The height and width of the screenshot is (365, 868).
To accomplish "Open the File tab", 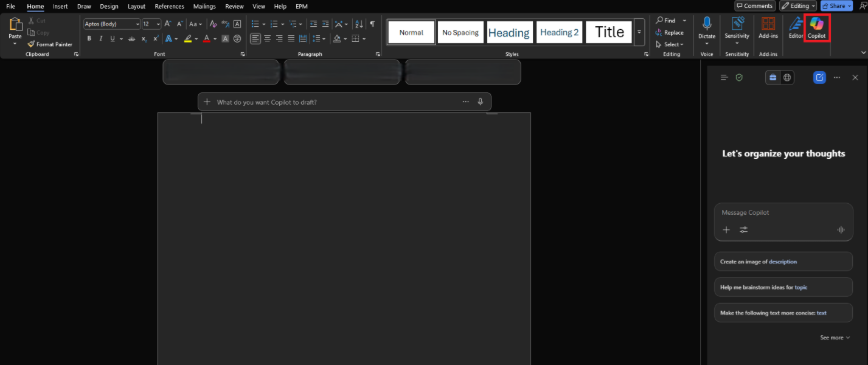I will pos(10,6).
